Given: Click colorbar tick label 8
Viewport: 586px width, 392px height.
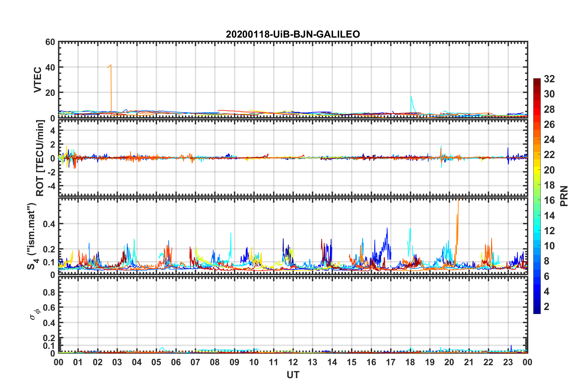Looking at the screenshot, I should pyautogui.click(x=547, y=261).
